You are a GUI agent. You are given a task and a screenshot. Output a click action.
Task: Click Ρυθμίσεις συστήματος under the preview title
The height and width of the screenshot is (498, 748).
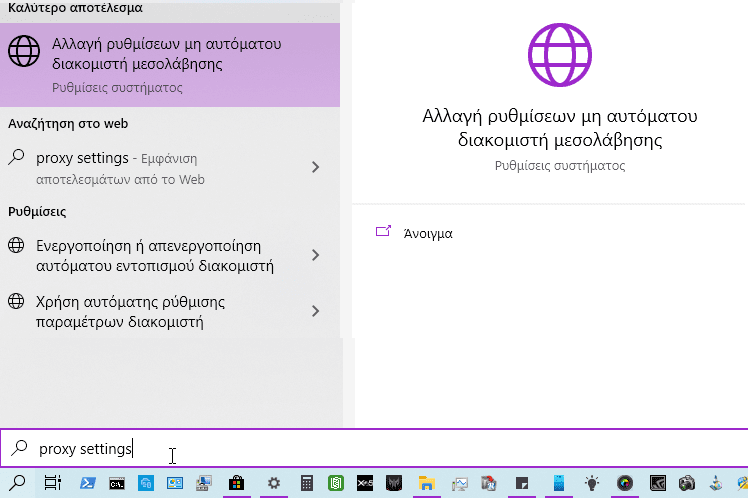click(x=560, y=166)
